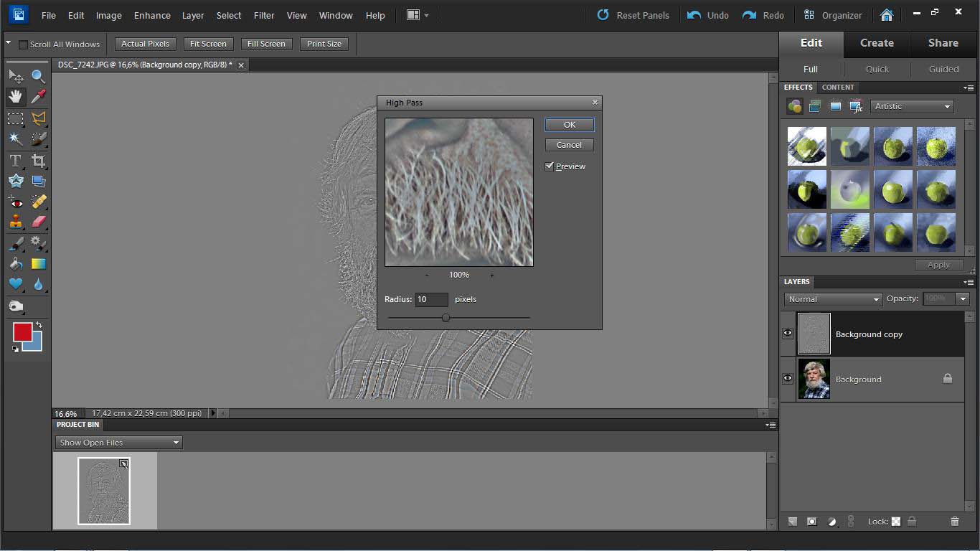Viewport: 980px width, 551px height.
Task: Expand the Show Open Files dropdown
Action: pyautogui.click(x=119, y=443)
